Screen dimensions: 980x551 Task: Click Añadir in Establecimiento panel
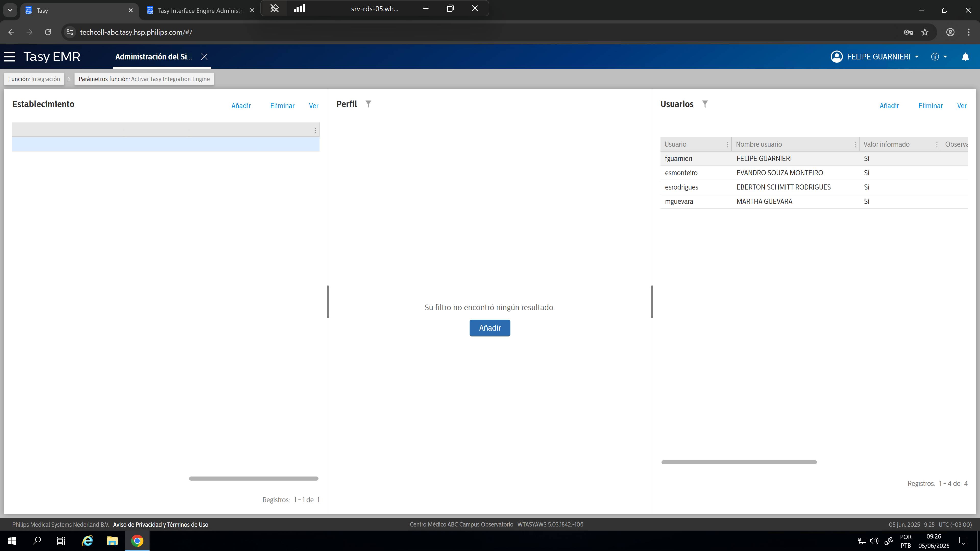click(241, 106)
